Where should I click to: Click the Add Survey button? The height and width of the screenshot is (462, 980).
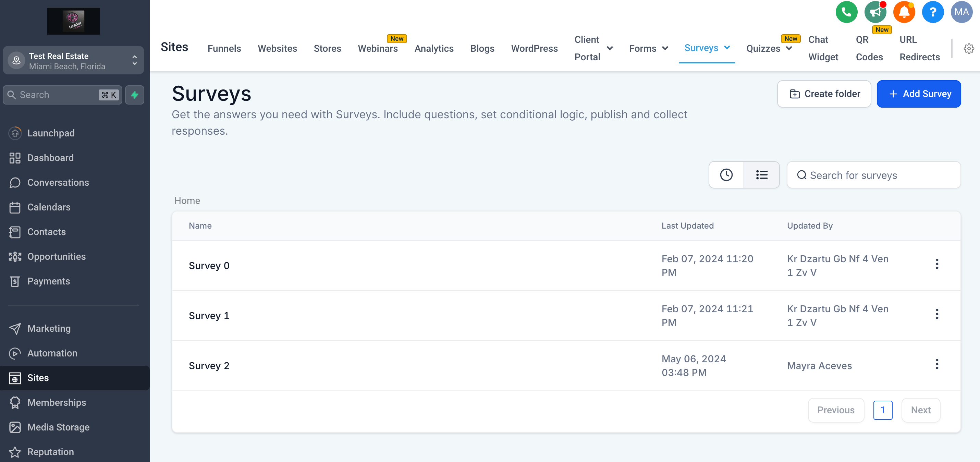tap(918, 94)
